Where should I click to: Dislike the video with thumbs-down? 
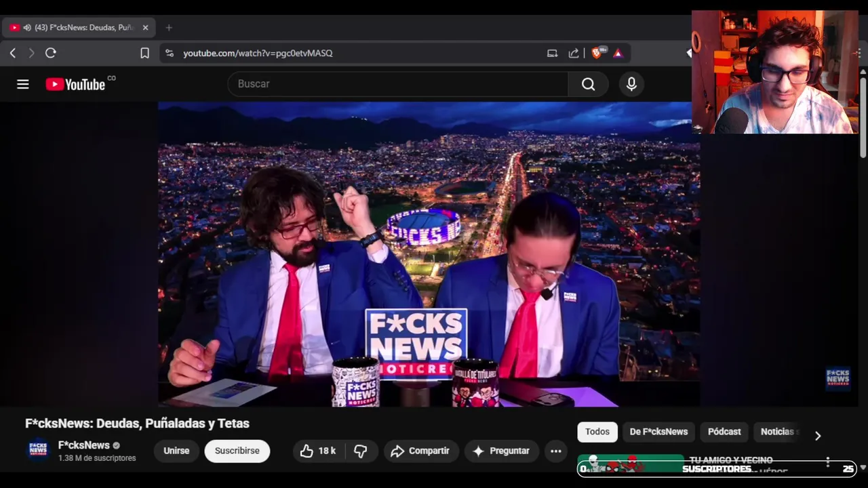(361, 451)
